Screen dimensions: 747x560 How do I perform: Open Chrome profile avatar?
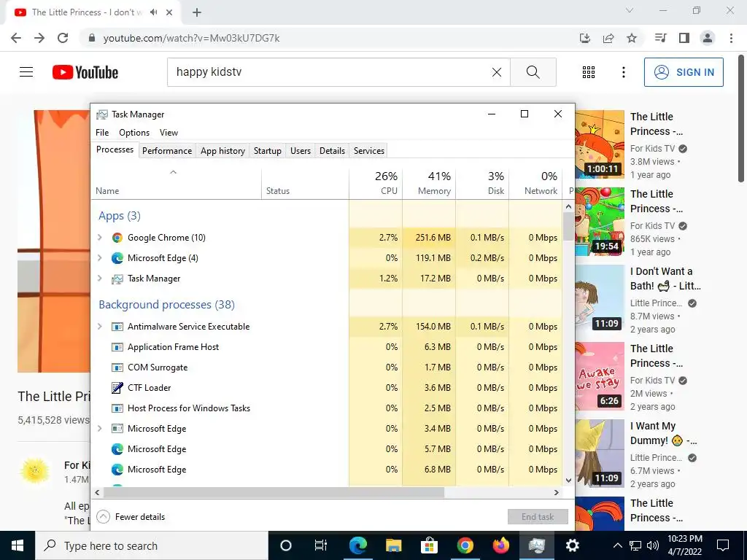[x=708, y=38]
